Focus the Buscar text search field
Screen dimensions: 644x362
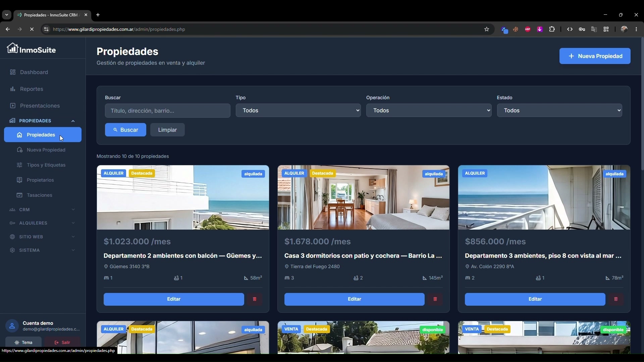(167, 111)
